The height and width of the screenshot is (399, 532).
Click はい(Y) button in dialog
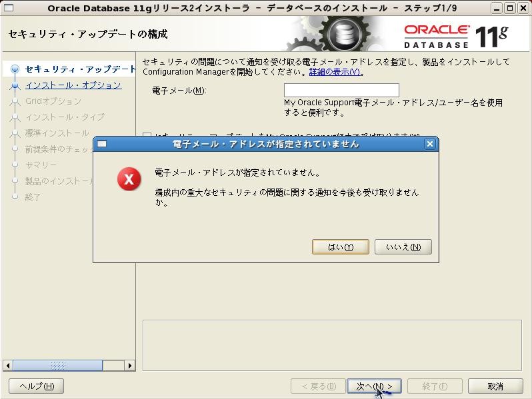point(340,246)
